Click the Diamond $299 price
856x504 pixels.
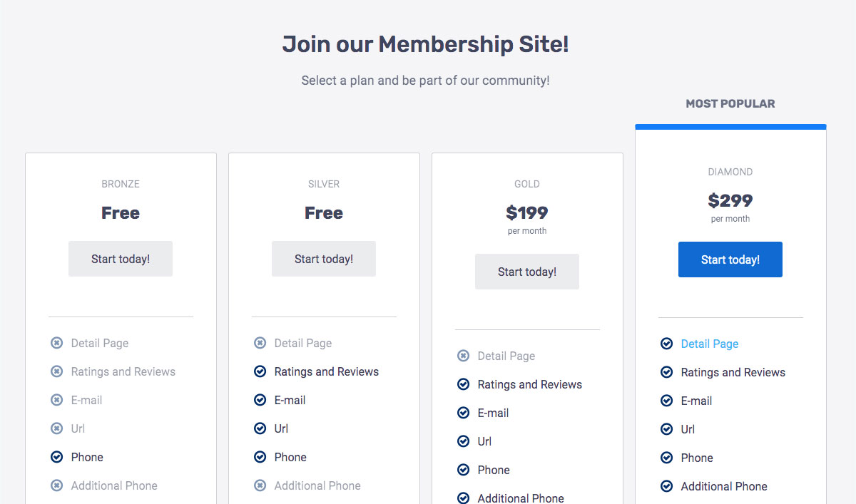[730, 200]
